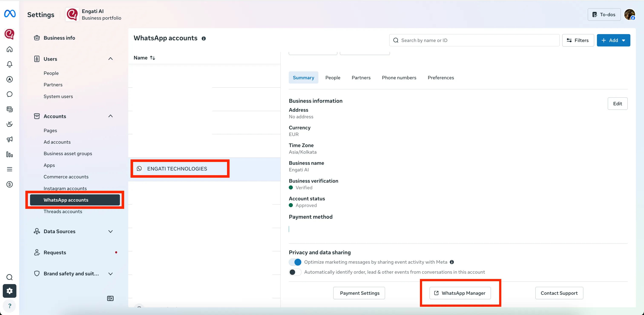Open the insights bar chart icon
The height and width of the screenshot is (315, 644).
tap(10, 154)
